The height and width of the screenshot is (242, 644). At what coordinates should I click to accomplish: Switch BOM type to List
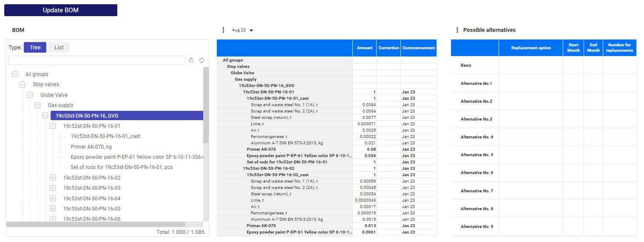pyautogui.click(x=59, y=48)
